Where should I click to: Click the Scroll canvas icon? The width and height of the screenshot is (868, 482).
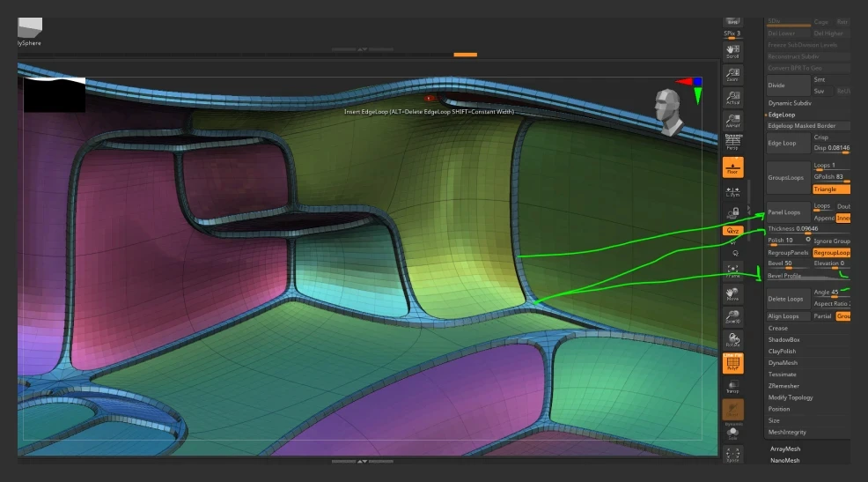click(732, 51)
